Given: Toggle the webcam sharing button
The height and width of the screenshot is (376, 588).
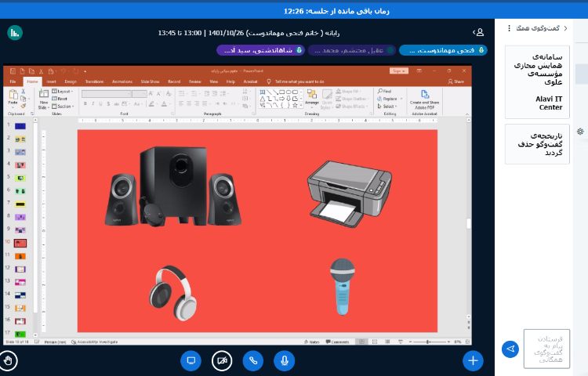Looking at the screenshot, I should tap(222, 360).
